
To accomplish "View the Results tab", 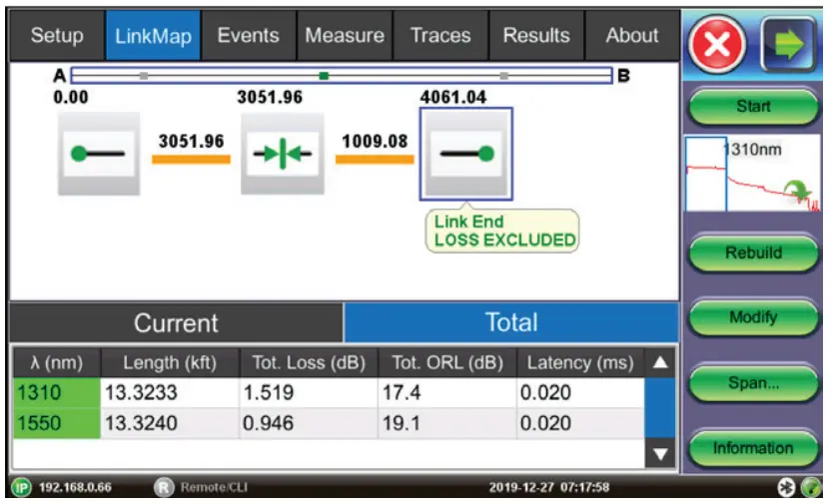I will (536, 36).
